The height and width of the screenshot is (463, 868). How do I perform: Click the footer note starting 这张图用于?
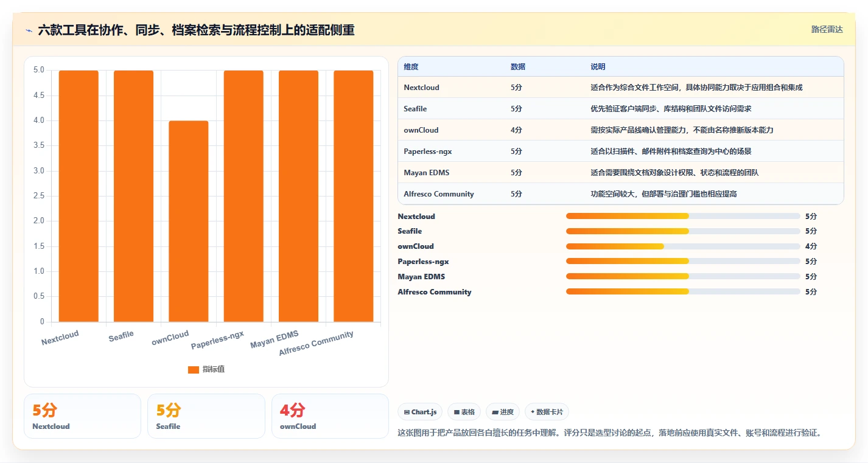pyautogui.click(x=611, y=433)
